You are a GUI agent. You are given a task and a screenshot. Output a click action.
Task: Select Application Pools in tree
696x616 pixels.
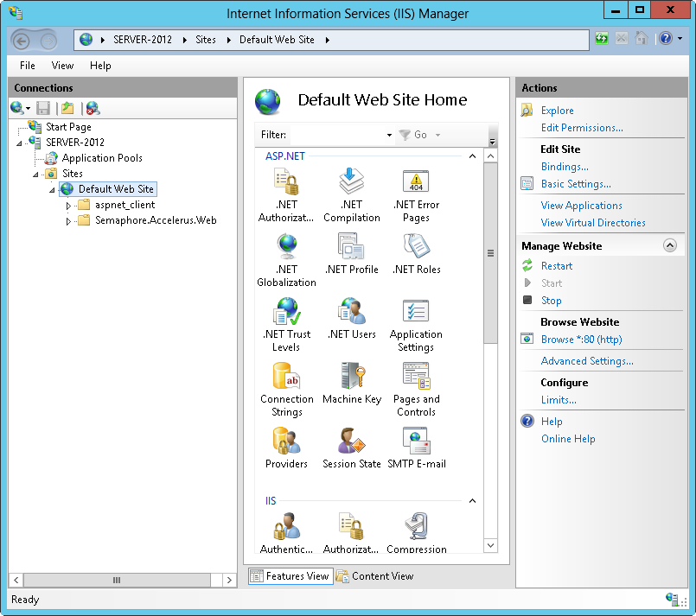click(x=102, y=158)
